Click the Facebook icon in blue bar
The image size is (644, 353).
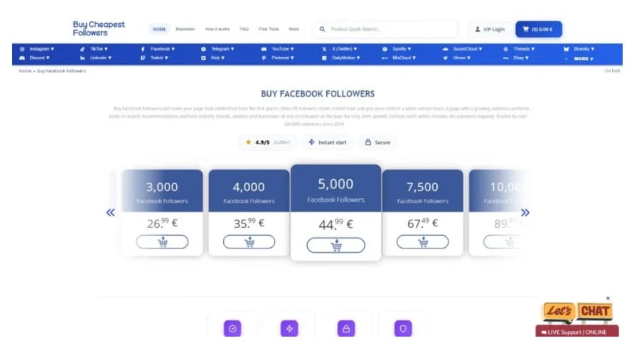[x=142, y=49]
